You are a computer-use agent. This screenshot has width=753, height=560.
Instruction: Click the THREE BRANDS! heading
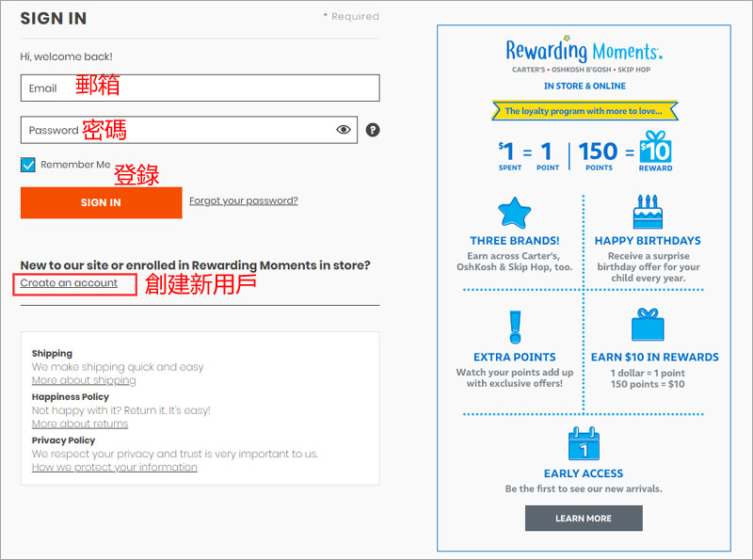(515, 241)
